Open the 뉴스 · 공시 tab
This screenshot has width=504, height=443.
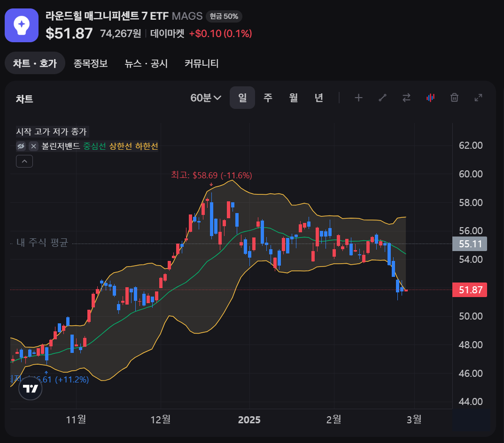pos(146,63)
